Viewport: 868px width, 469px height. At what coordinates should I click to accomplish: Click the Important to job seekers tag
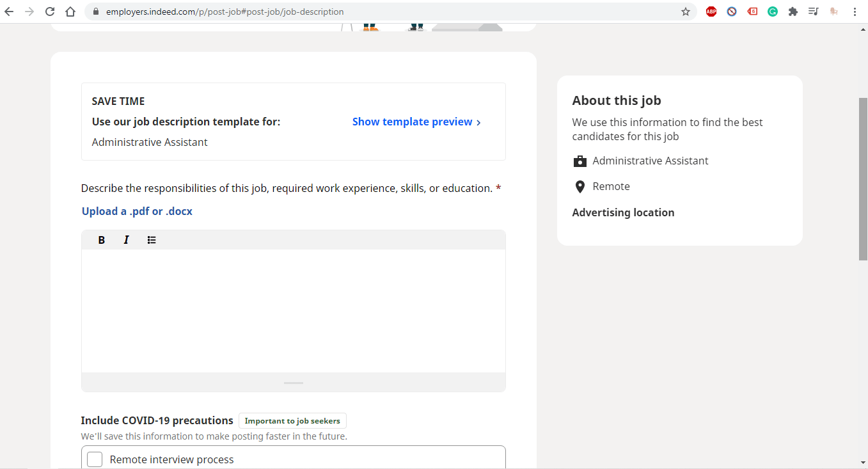[292, 420]
